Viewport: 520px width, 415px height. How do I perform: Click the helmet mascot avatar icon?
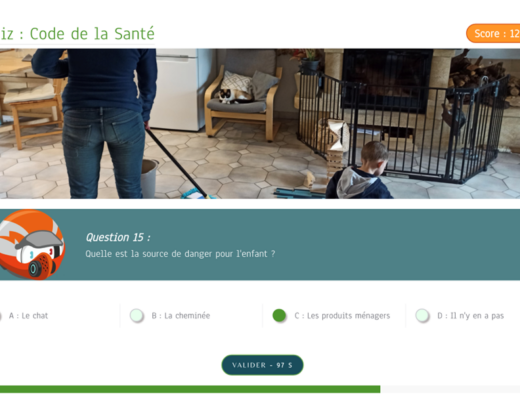point(32,245)
